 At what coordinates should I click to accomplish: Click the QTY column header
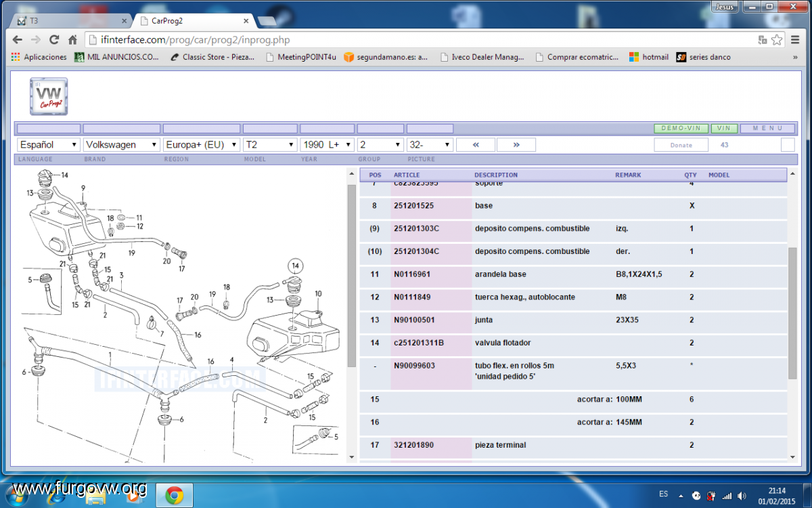690,175
